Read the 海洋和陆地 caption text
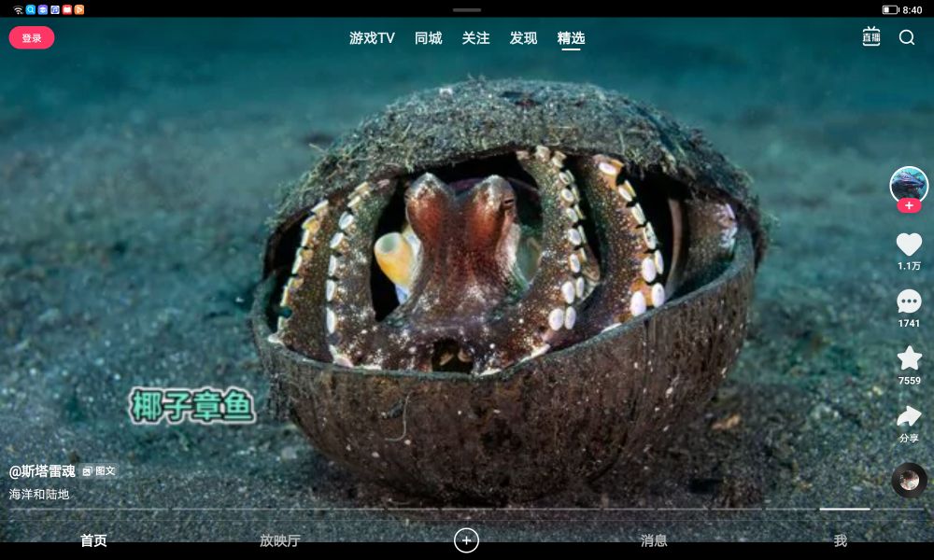Screen dimensions: 934x560 (39, 494)
